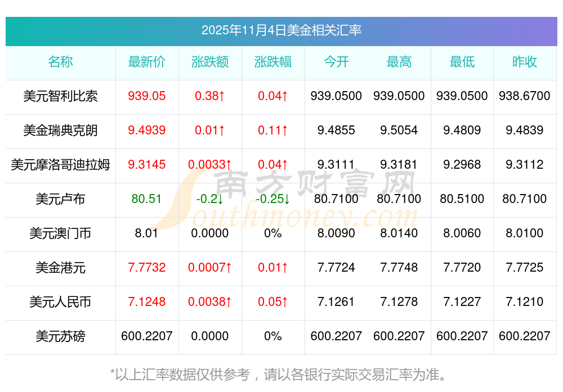The image size is (563, 392).
Task: Click the high value 8.0140
Action: [x=399, y=233]
